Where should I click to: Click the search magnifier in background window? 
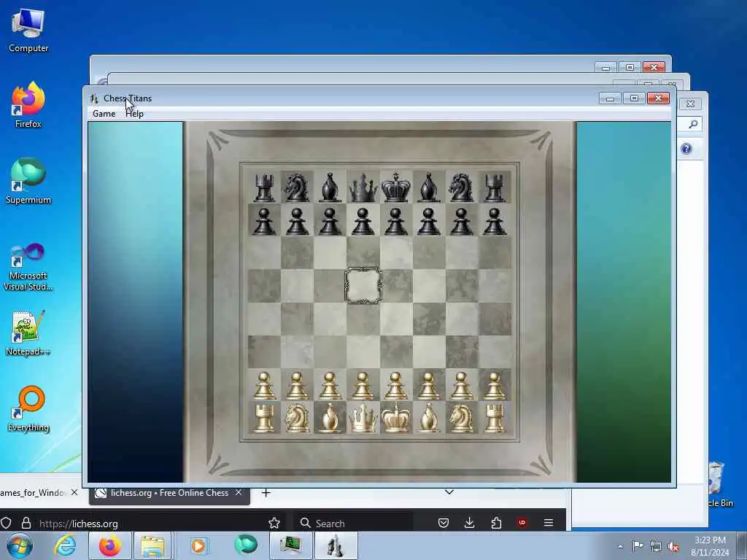pyautogui.click(x=693, y=124)
